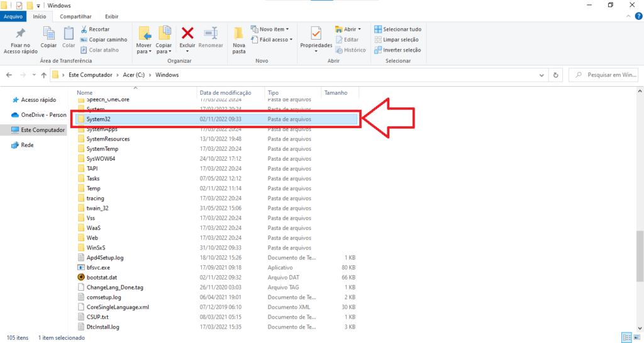This screenshot has width=644, height=343.
Task: Switch to the Exibir ribbon tab
Action: point(111,16)
